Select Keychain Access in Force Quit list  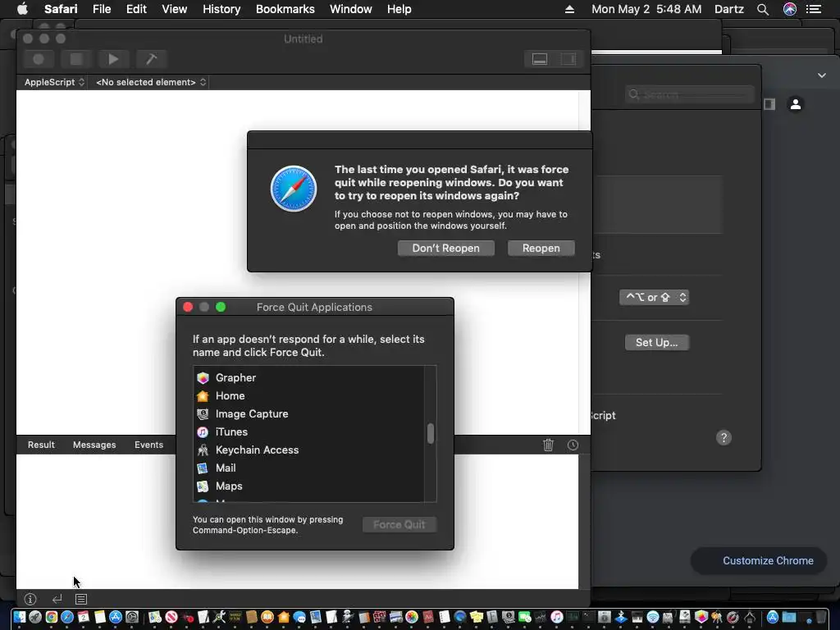[309, 450]
